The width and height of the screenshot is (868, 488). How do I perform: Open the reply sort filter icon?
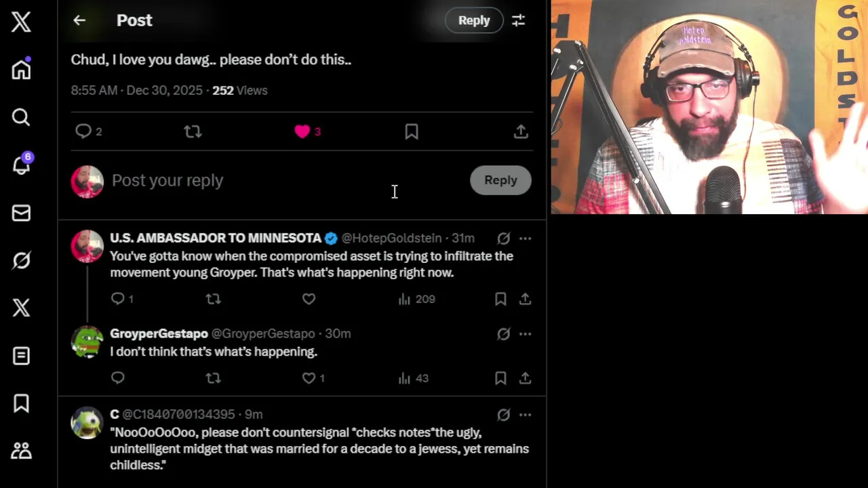[518, 20]
